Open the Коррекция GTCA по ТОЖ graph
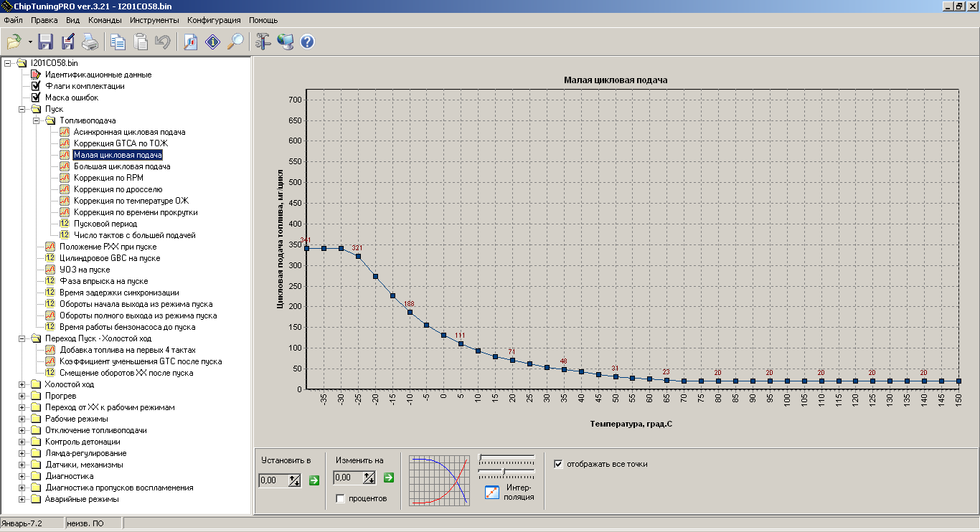980x532 pixels. tap(121, 143)
